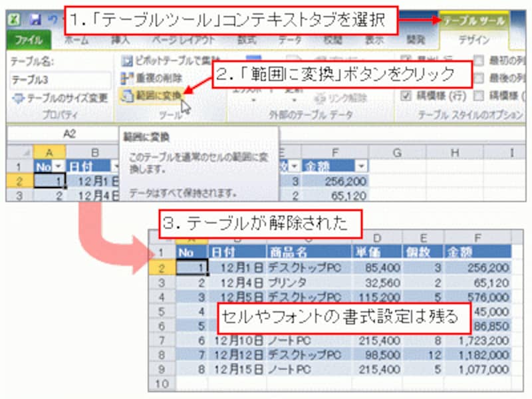Open the 日付 column filter dropdown
The image size is (532, 399).
click(x=114, y=167)
